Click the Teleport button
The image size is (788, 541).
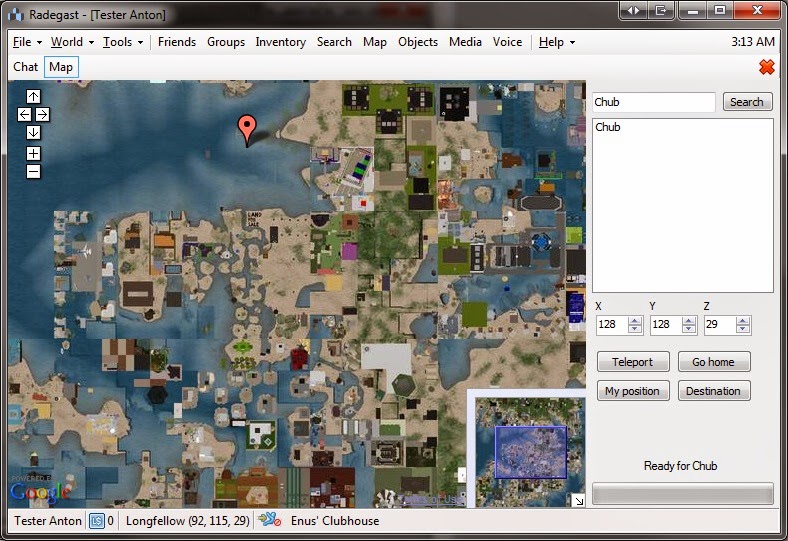click(633, 362)
